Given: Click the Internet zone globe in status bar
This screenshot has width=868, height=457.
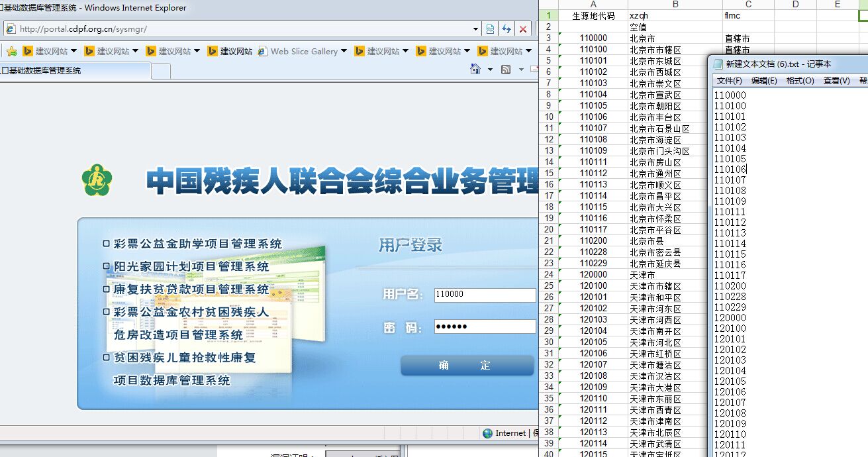Looking at the screenshot, I should pyautogui.click(x=488, y=433).
